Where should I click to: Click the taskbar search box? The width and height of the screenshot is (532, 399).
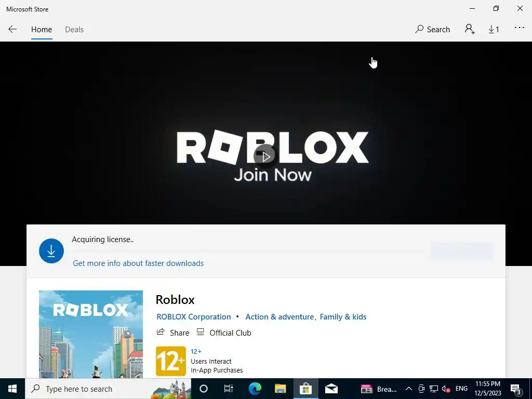108,389
